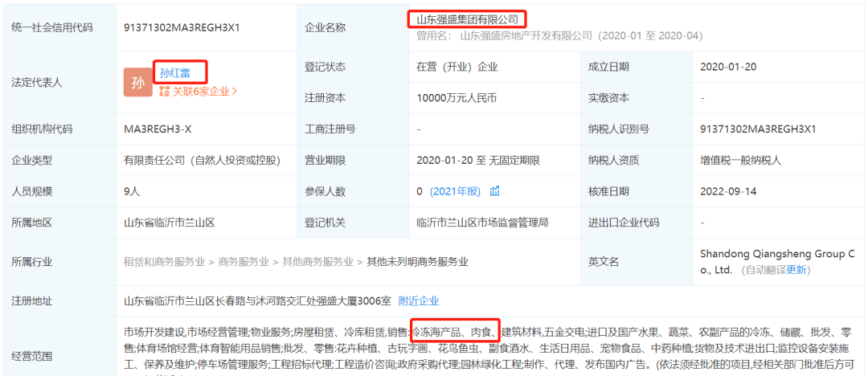Click taxpayer qualification 增值税一般纳税人

coord(740,161)
